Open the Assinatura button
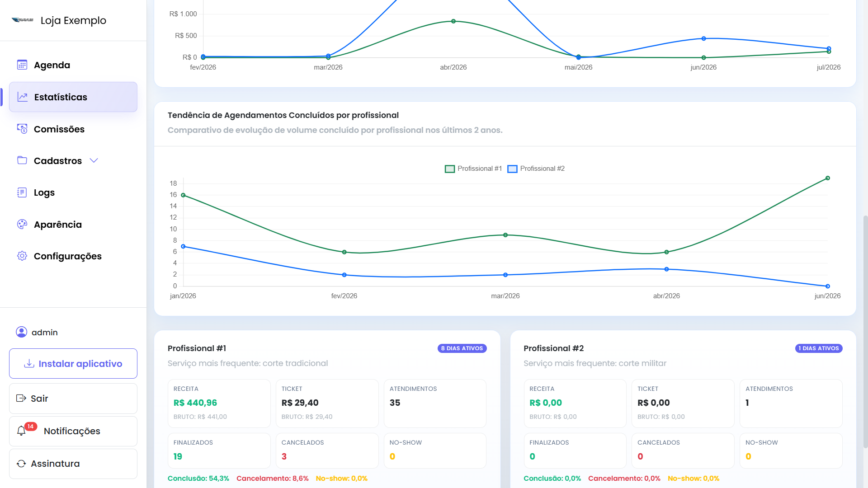 pos(73,464)
